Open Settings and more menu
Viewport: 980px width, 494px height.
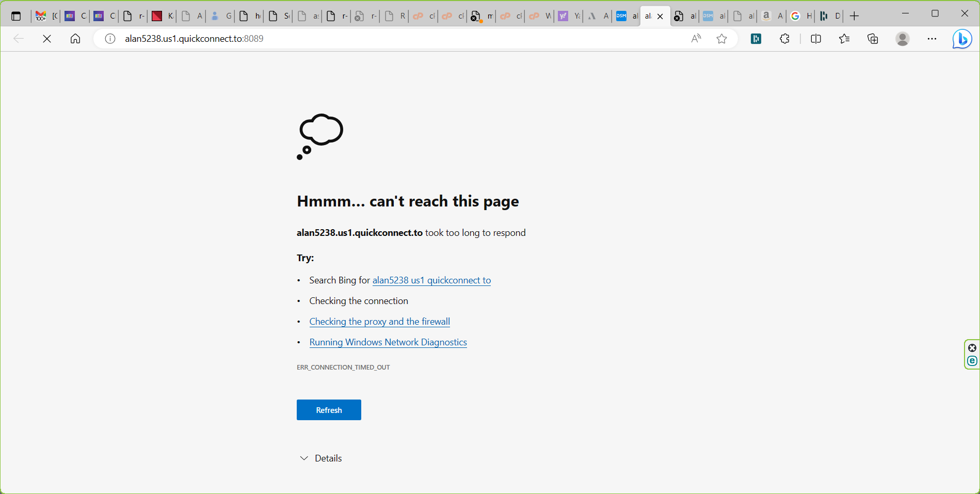pos(932,39)
